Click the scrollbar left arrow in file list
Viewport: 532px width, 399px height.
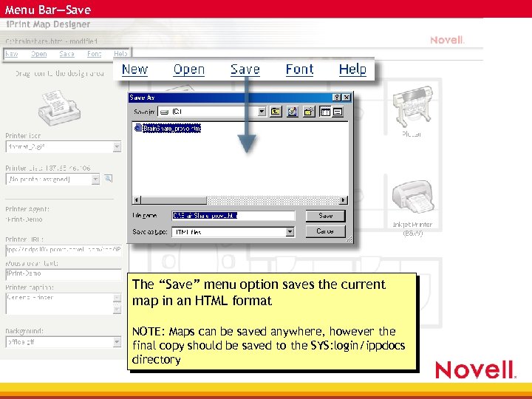tap(137, 200)
